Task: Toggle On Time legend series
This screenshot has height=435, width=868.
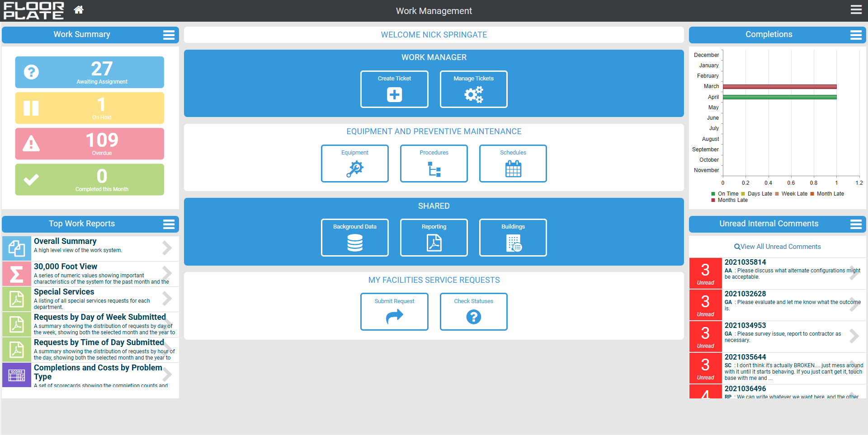Action: pos(725,194)
